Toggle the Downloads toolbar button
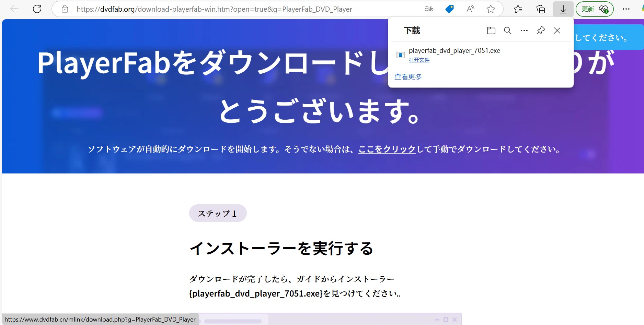 tap(563, 9)
